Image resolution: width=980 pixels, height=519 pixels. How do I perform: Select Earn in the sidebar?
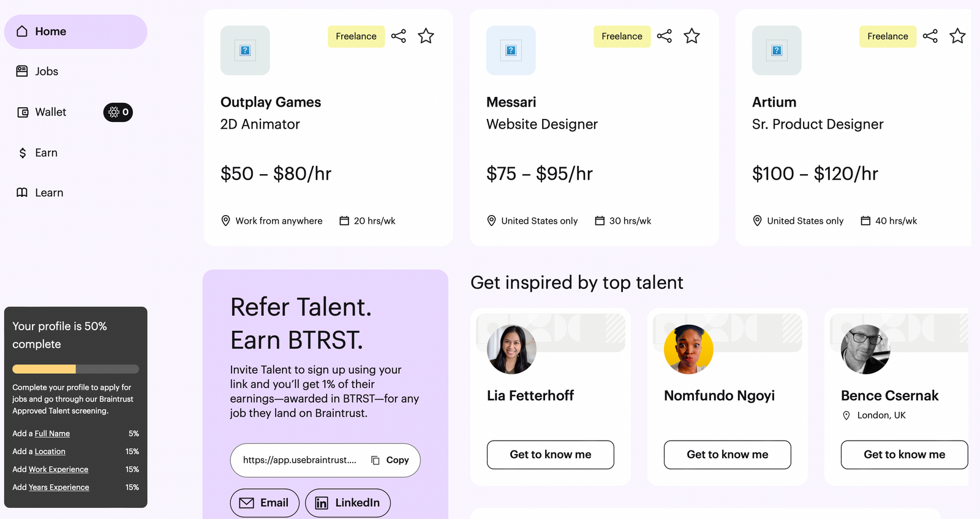46,153
